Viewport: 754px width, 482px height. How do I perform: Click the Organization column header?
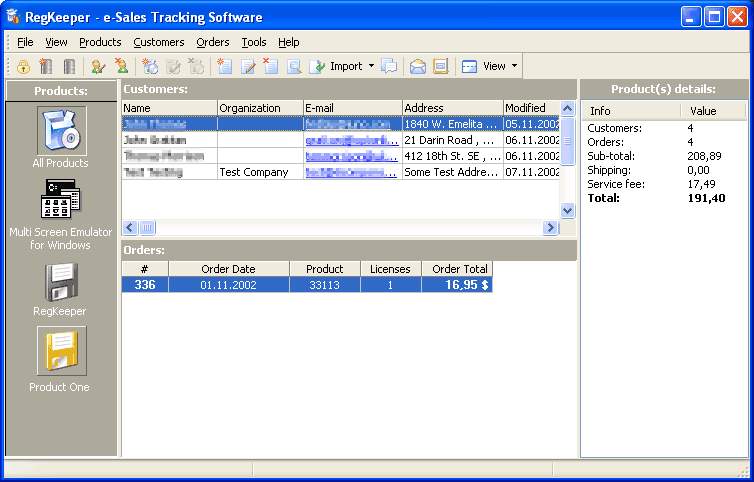click(x=259, y=108)
